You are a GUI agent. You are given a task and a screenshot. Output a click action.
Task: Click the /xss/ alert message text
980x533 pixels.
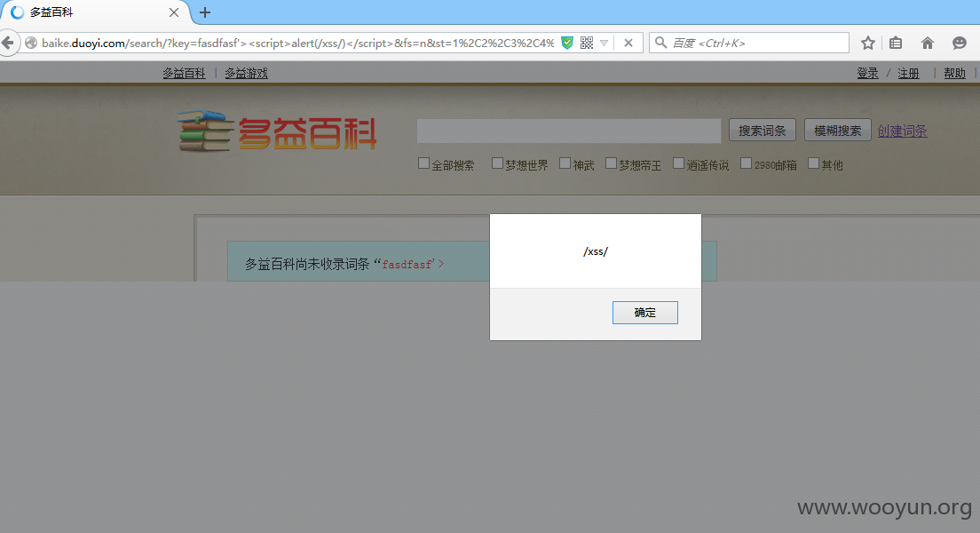(596, 251)
